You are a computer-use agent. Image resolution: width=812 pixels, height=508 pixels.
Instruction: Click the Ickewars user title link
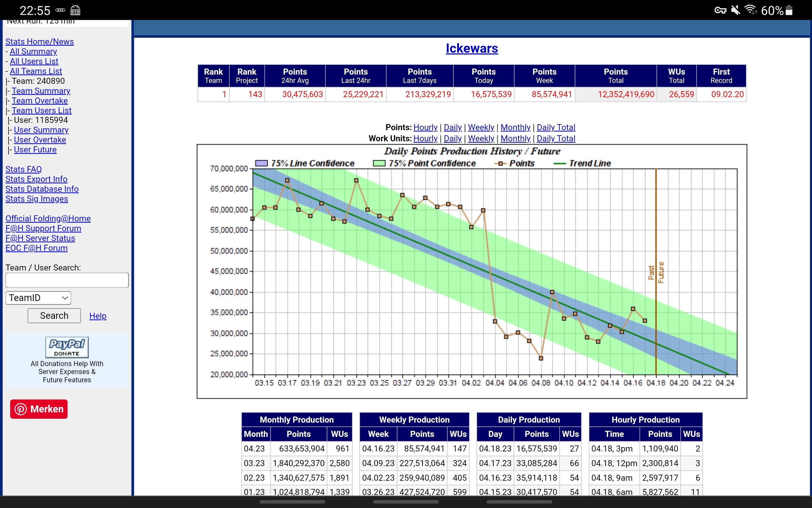click(472, 48)
